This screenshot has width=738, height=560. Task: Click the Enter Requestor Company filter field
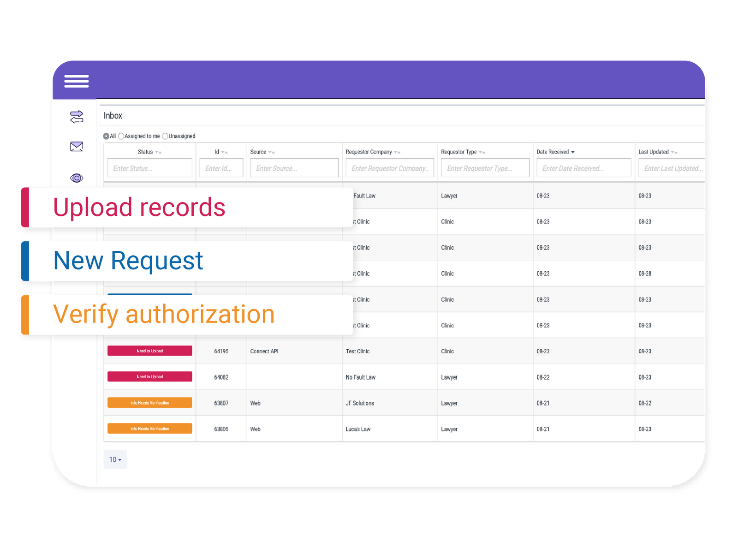point(390,168)
